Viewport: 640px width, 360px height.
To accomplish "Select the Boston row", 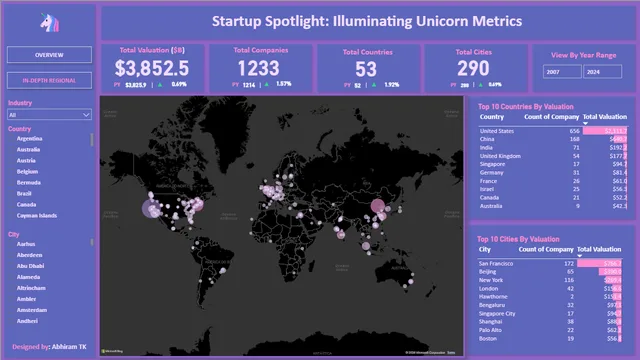I will click(550, 339).
